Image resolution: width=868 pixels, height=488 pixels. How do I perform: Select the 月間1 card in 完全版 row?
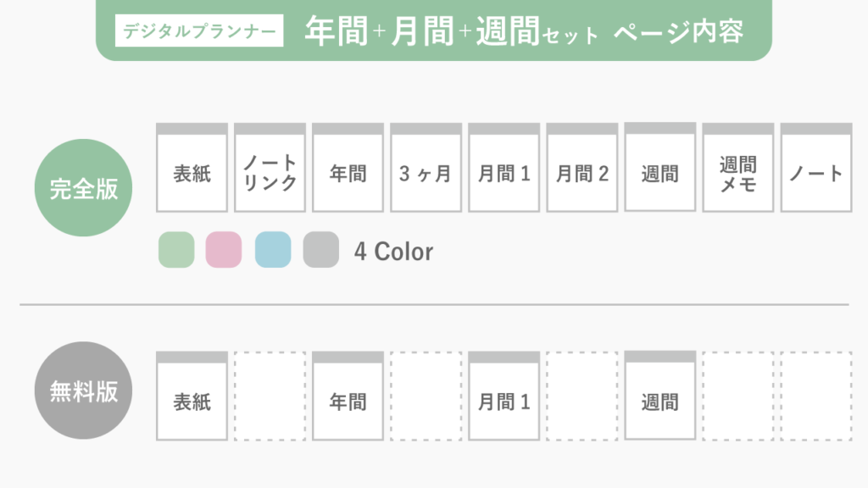(x=504, y=168)
